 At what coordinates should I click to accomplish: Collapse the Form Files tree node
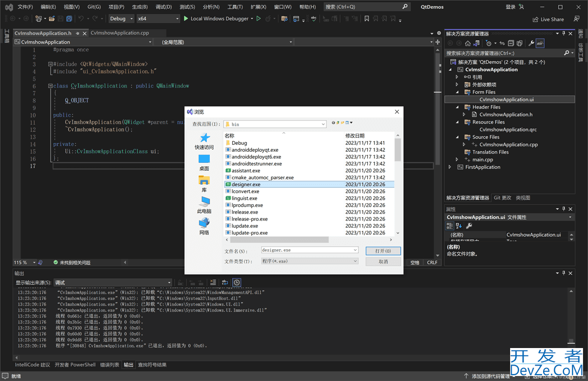pos(457,92)
